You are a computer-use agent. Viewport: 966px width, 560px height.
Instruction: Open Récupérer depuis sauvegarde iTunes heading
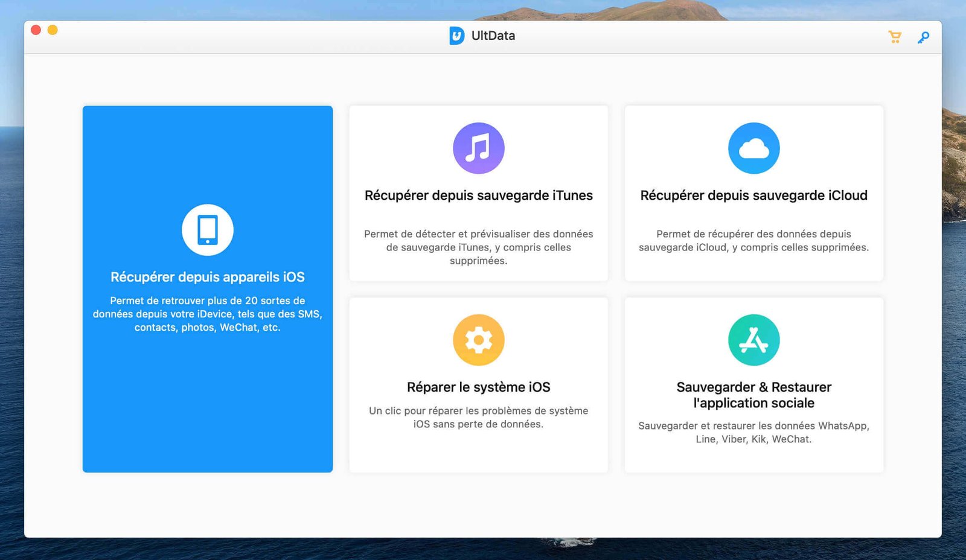(479, 196)
